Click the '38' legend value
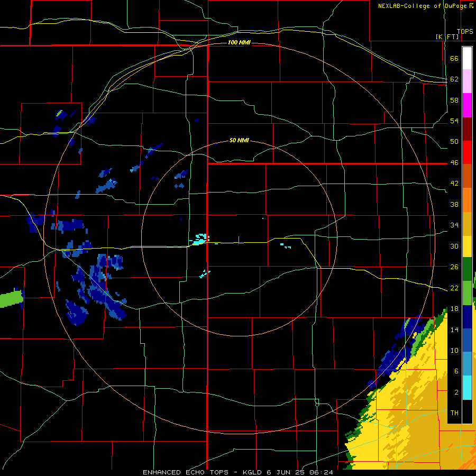This screenshot has width=476, height=476. coord(454,204)
